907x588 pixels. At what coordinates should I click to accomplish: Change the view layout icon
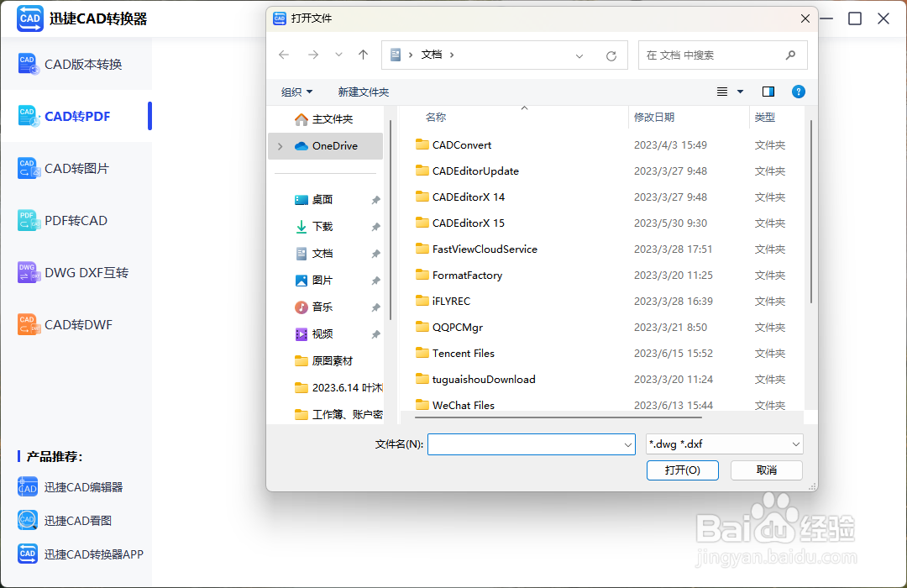[722, 92]
